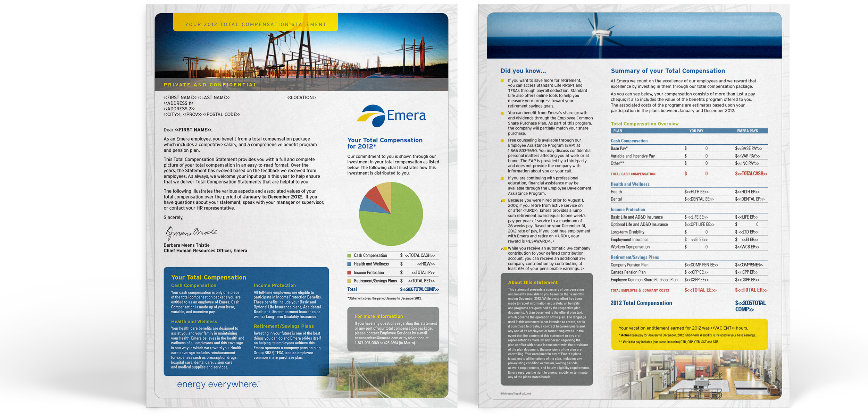The width and height of the screenshot is (868, 416).
Task: Click green Cash Compensation legend swatch
Action: tap(349, 256)
